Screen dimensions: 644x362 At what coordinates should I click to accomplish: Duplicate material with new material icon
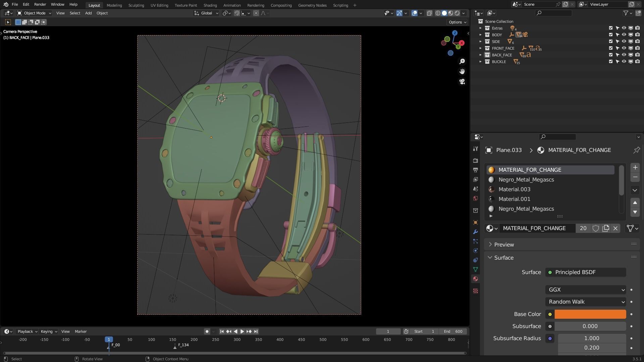606,228
